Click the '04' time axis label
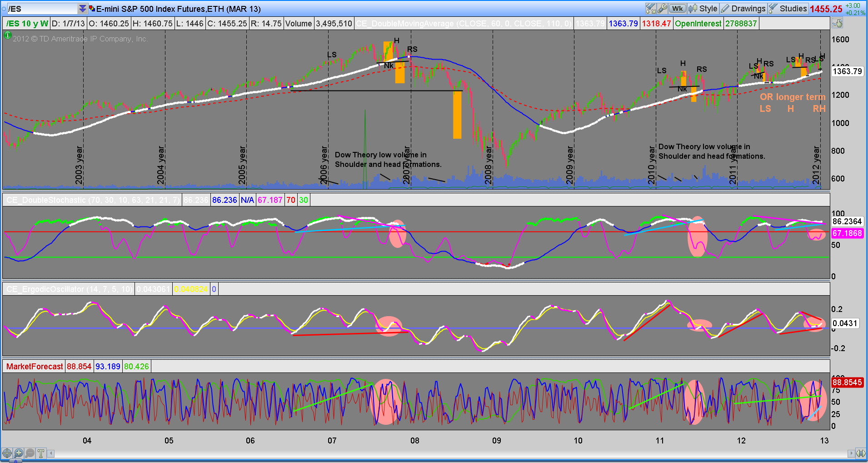 [87, 440]
